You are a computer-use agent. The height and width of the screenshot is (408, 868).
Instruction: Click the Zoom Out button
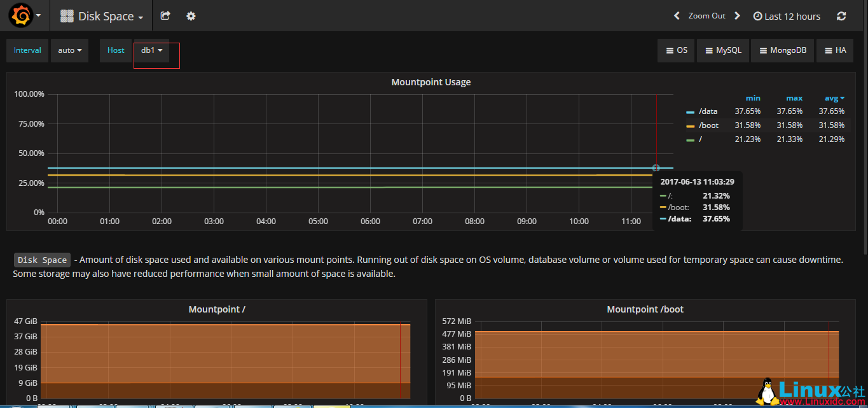706,15
